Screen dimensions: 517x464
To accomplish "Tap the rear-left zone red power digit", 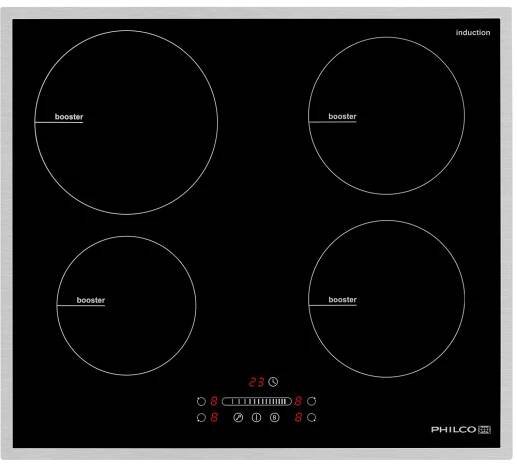I will (x=214, y=401).
